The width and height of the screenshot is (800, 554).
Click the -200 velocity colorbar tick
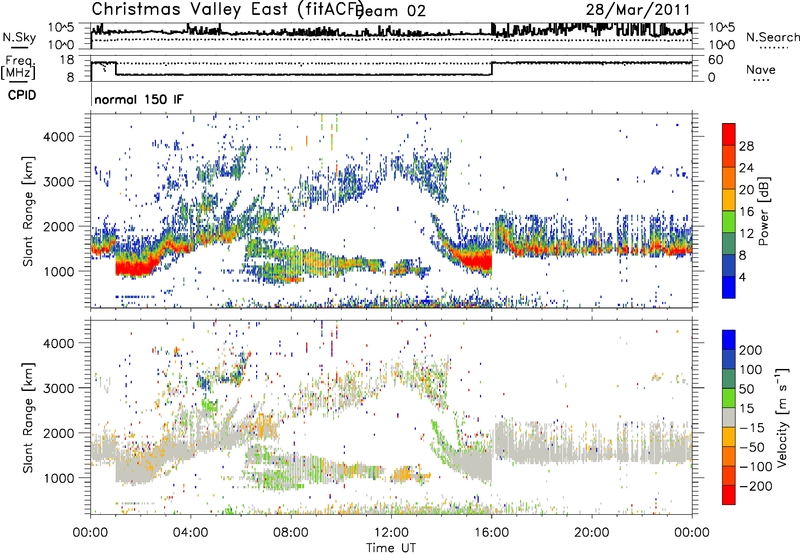(x=756, y=486)
